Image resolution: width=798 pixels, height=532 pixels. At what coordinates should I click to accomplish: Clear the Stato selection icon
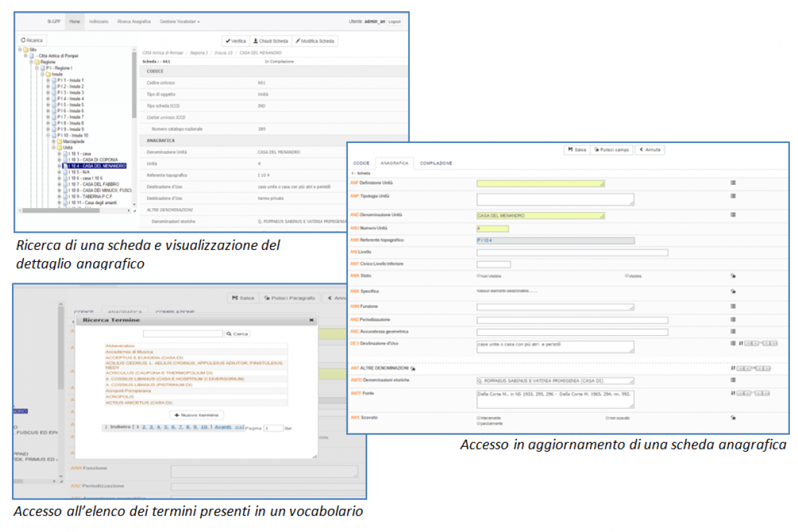pos(733,275)
